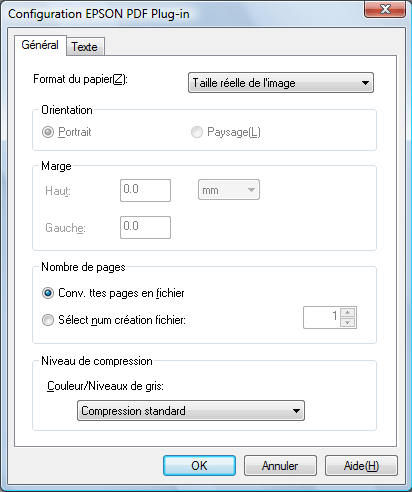This screenshot has width=412, height=492.
Task: Open the Format du papier dropdown
Action: pyautogui.click(x=281, y=83)
